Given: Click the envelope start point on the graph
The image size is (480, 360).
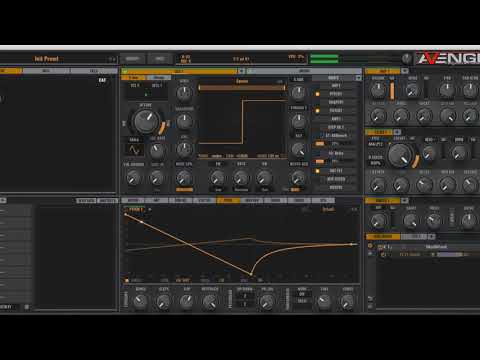Looking at the screenshot, I should (125, 214).
